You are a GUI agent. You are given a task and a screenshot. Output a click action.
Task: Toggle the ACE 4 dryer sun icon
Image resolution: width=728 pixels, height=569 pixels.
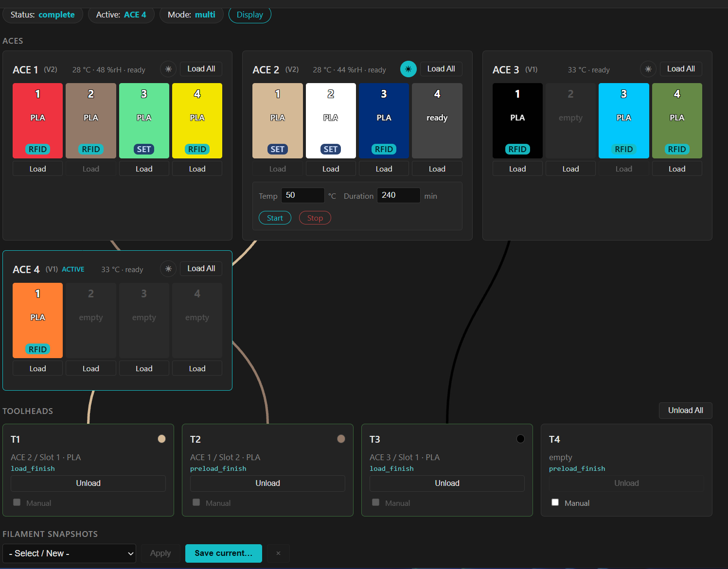pos(168,269)
